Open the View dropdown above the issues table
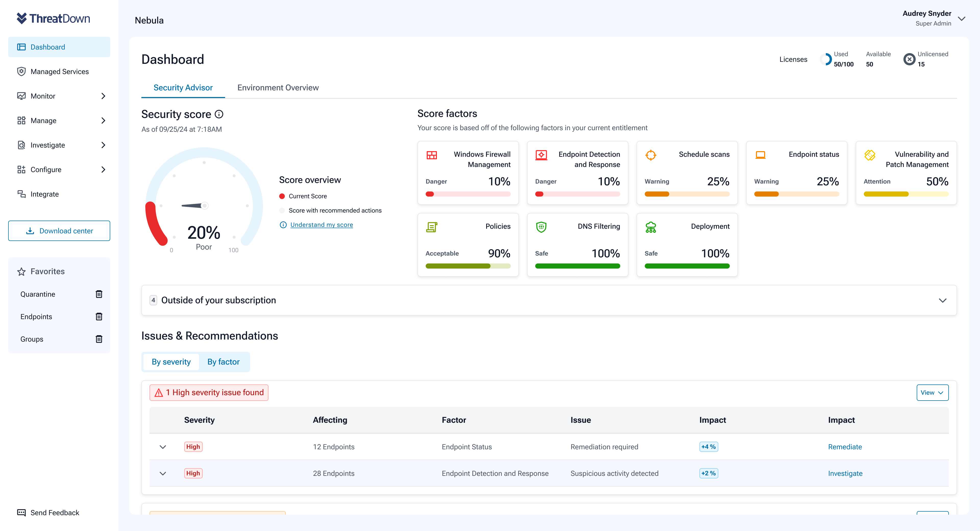Screen dimensions: 980x531 tap(933, 392)
